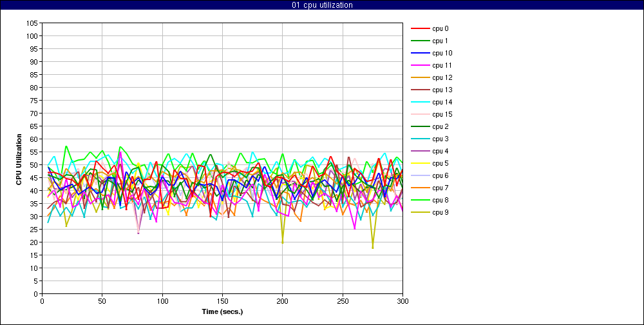Select the cpu 5 legend label
644x325 pixels.
click(x=440, y=163)
